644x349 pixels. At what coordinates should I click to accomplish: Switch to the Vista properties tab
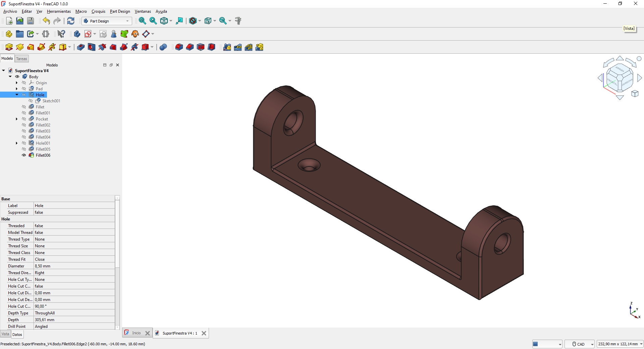(x=5, y=334)
